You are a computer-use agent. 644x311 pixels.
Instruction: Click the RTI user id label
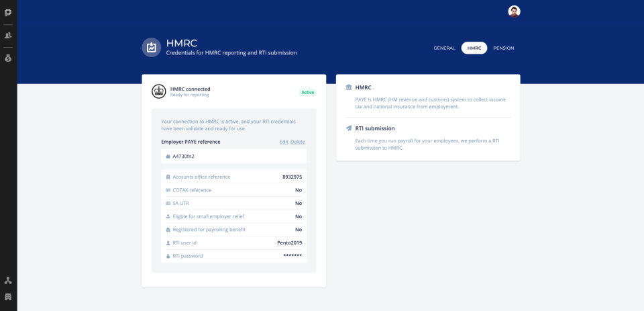[x=184, y=242]
